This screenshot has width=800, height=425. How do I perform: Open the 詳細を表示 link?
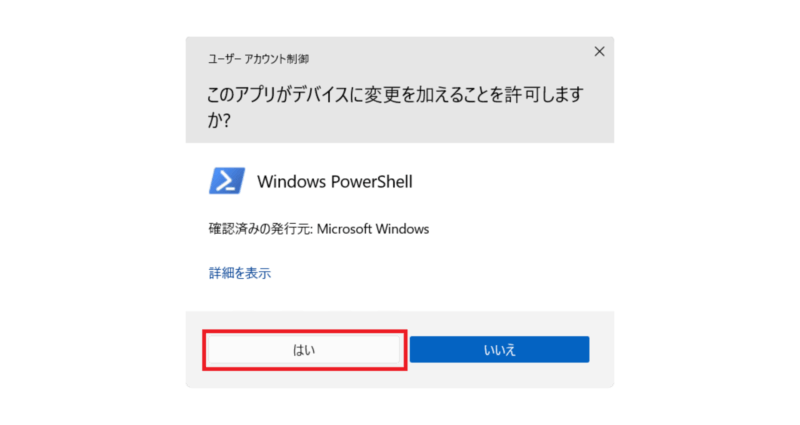click(x=240, y=273)
